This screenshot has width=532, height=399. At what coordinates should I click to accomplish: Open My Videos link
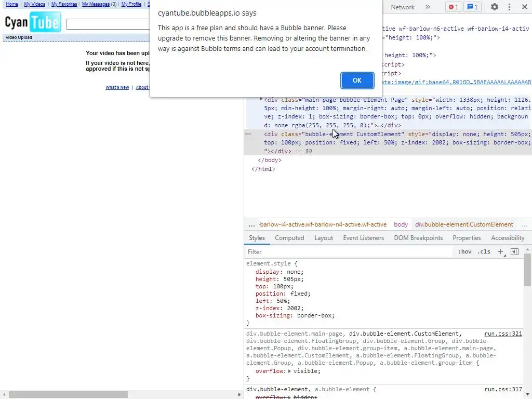(x=34, y=4)
